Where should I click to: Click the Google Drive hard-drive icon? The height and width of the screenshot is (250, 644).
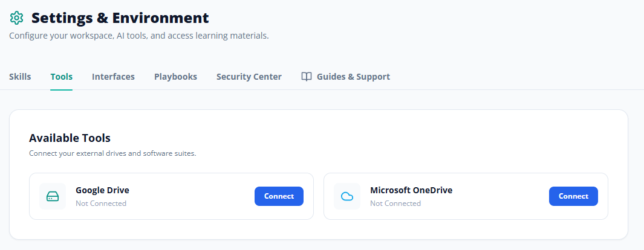(53, 196)
